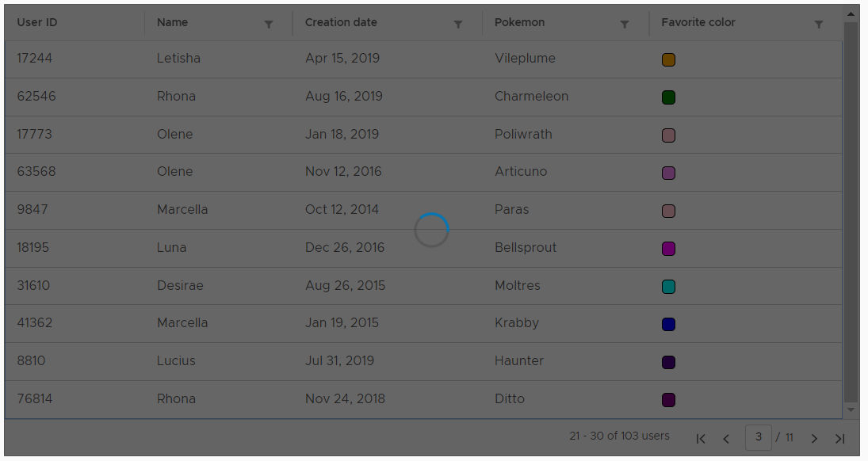The height and width of the screenshot is (461, 868).
Task: Click the scrollbar up arrow
Action: (x=851, y=13)
